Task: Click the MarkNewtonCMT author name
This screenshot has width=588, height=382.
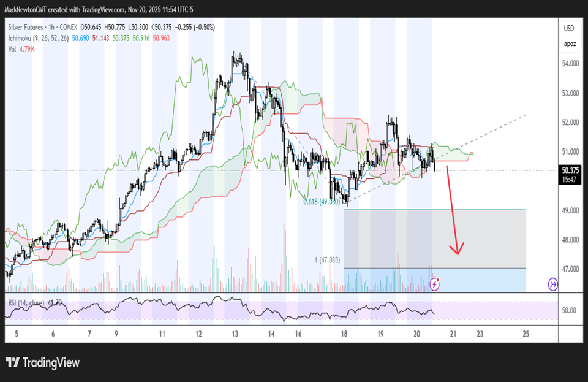Action: 26,10
